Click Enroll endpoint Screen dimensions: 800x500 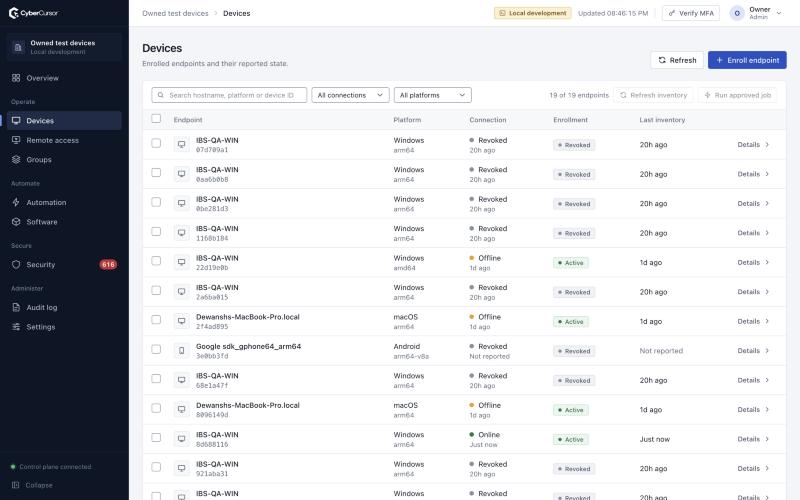(x=747, y=60)
